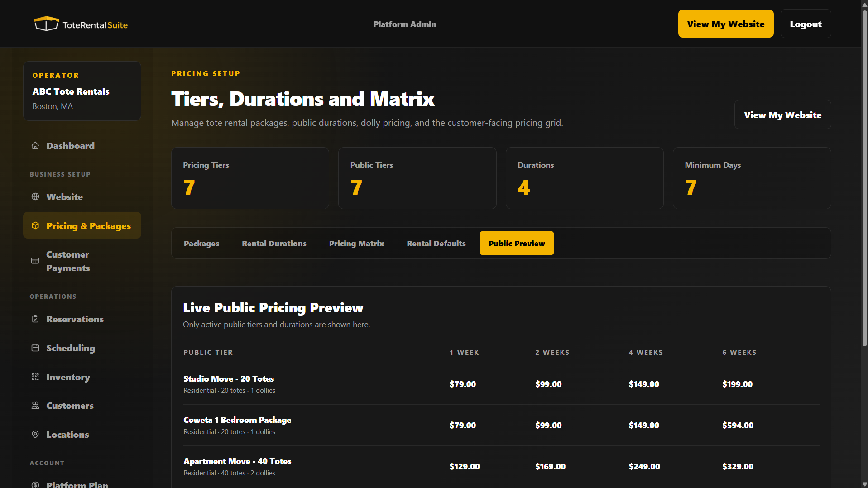The width and height of the screenshot is (868, 488).
Task: Click the Reservations clipboard icon
Action: [35, 319]
